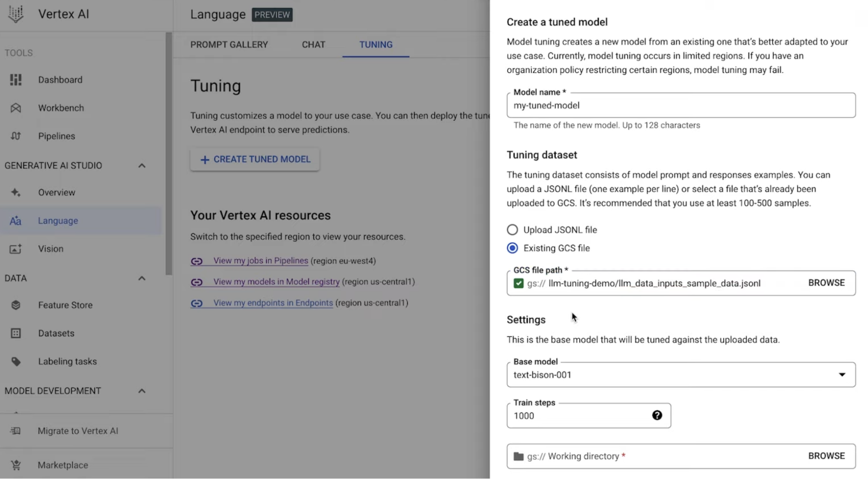Collapse the Generative AI Studio section

click(x=142, y=165)
